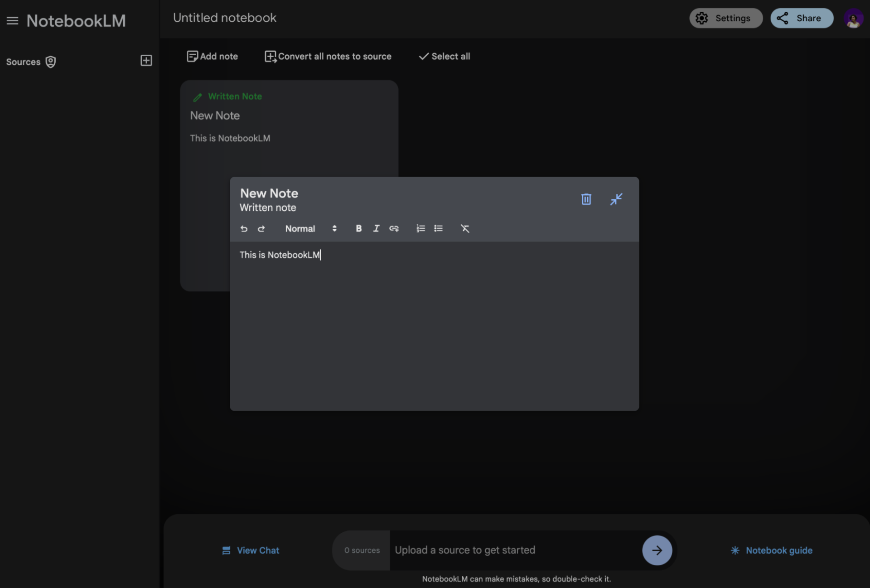Redo the last change in the note
Screen dimensions: 870x588
click(x=261, y=229)
